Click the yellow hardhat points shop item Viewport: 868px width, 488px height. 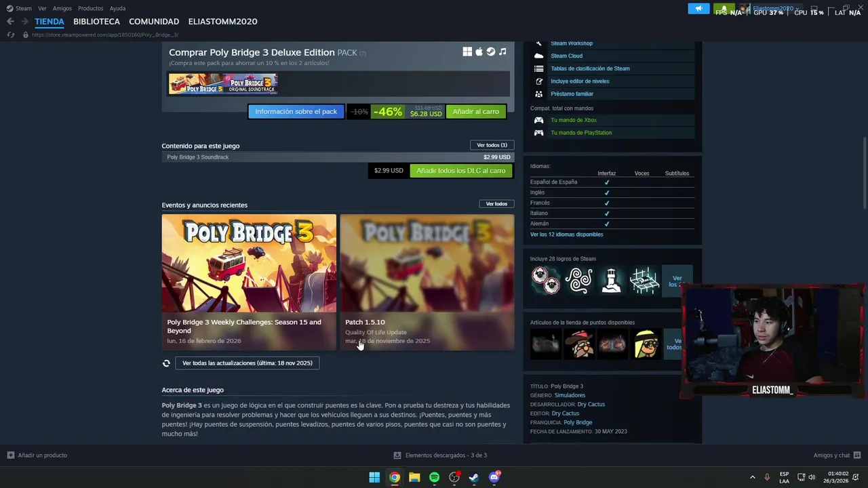pyautogui.click(x=647, y=344)
